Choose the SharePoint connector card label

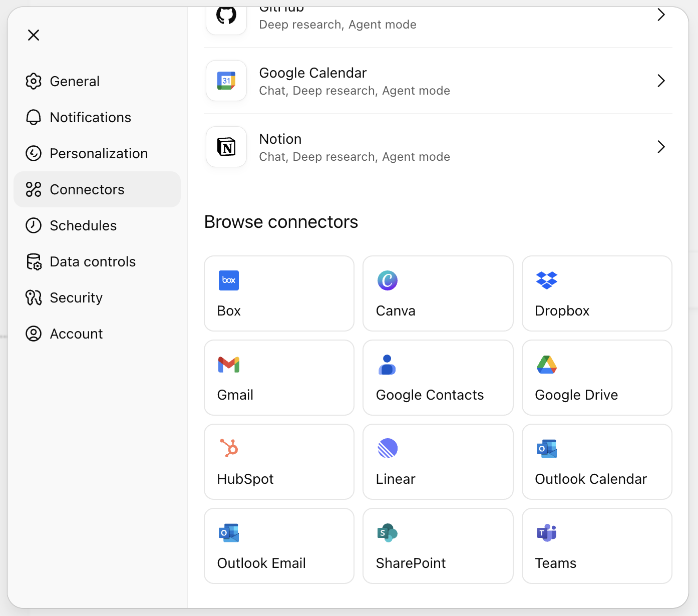(411, 563)
